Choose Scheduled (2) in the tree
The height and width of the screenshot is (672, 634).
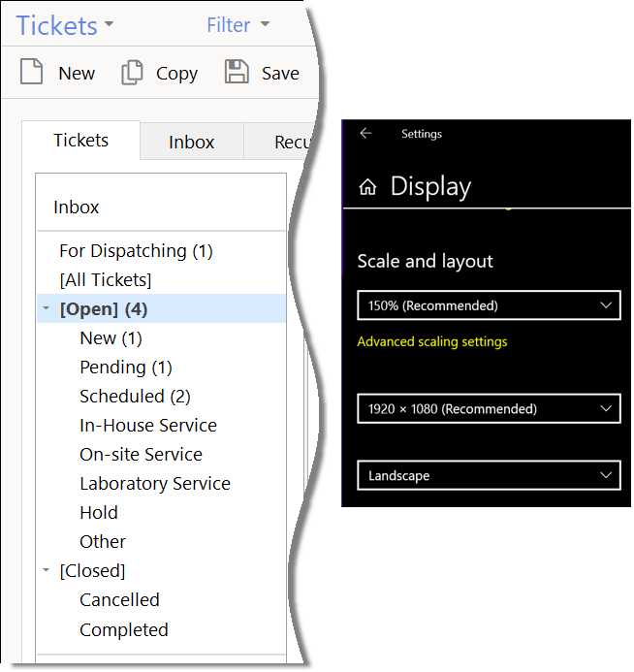pos(135,397)
